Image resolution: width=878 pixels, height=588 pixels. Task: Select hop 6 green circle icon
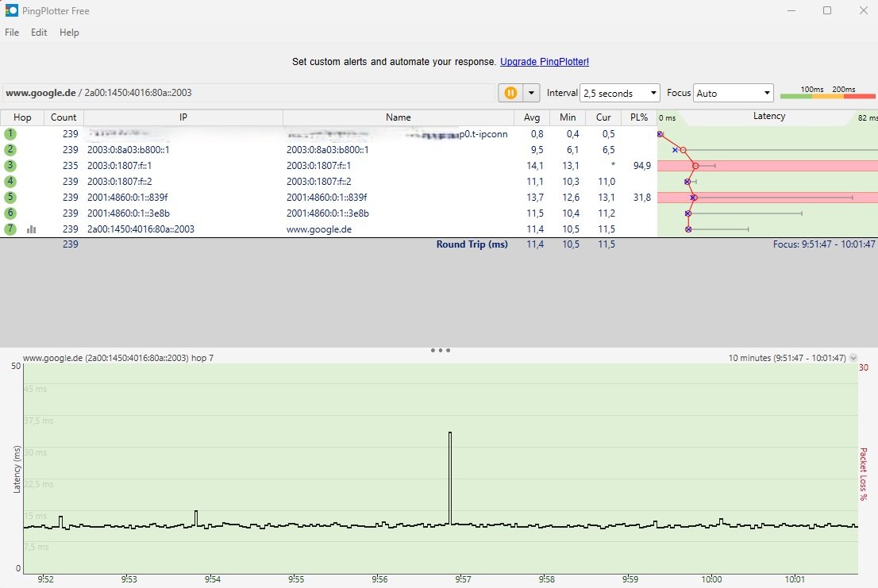tap(10, 213)
